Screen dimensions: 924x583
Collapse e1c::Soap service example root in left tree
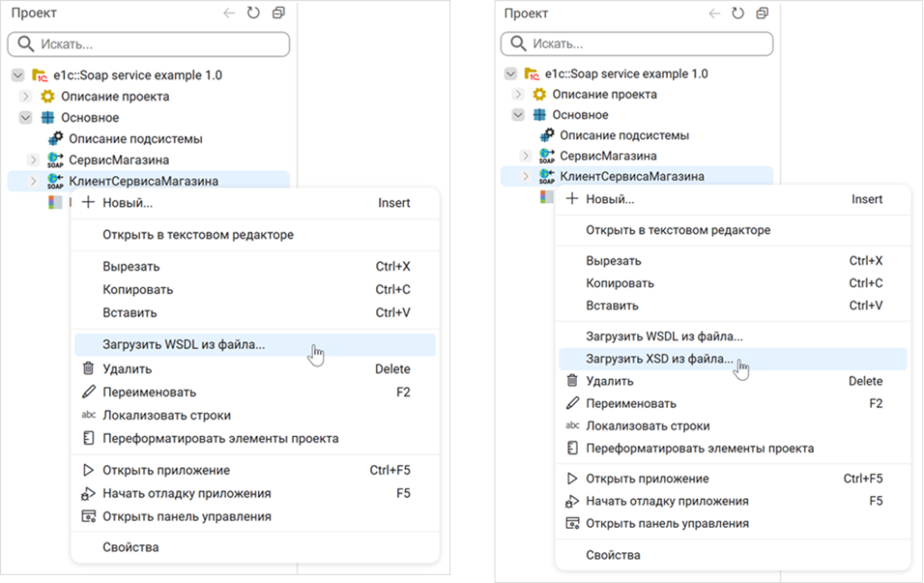pos(17,75)
